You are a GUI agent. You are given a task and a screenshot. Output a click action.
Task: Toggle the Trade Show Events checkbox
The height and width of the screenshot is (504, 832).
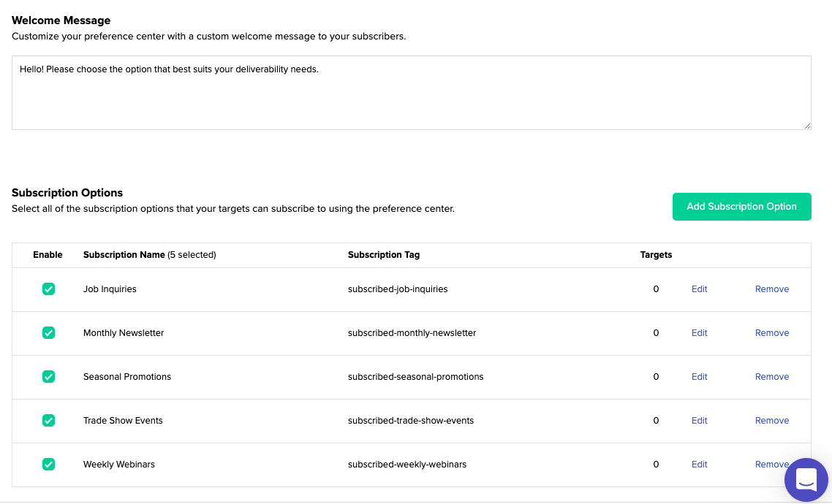tap(48, 421)
